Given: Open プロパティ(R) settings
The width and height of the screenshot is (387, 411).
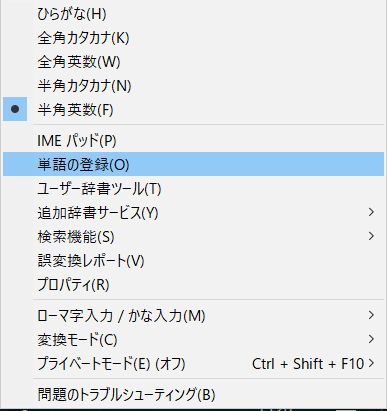Looking at the screenshot, I should 193,285.
